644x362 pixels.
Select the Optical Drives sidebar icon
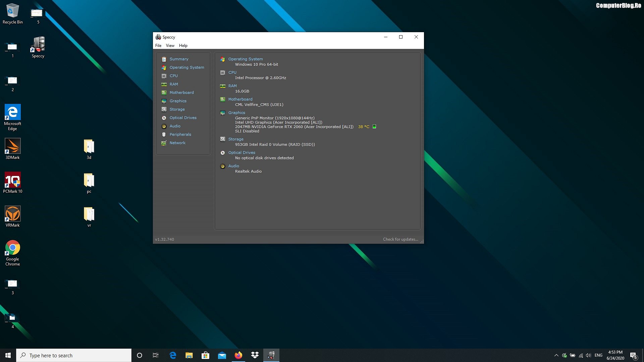pyautogui.click(x=164, y=118)
